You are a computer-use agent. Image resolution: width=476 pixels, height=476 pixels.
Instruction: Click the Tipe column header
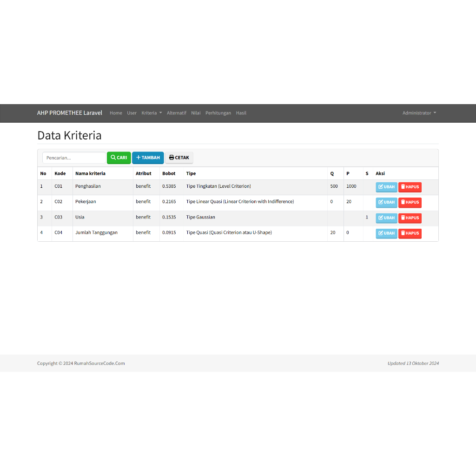[191, 174]
